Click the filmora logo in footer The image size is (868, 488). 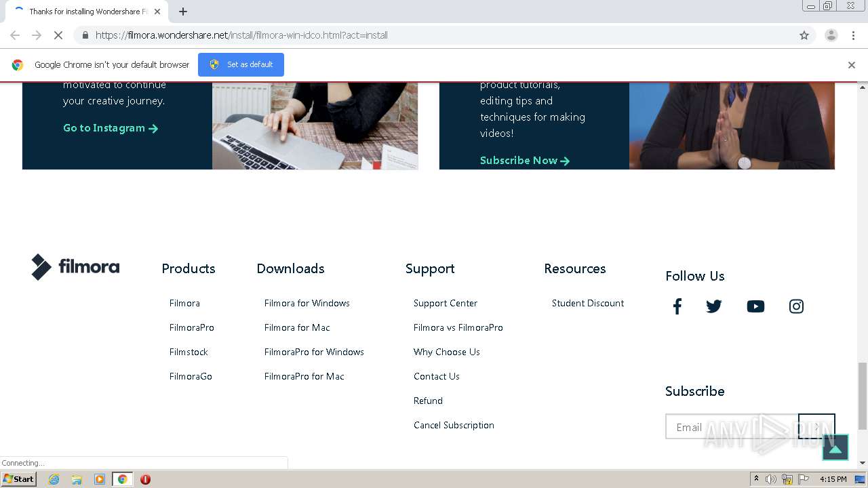coord(75,267)
